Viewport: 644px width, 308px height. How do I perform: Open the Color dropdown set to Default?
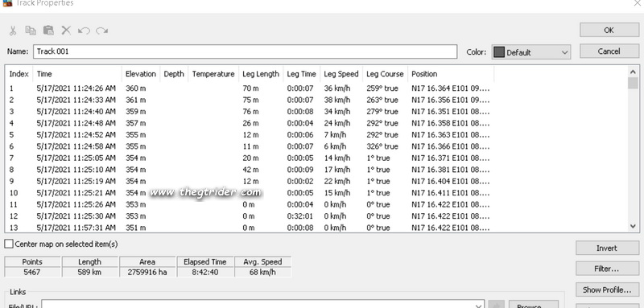(531, 52)
